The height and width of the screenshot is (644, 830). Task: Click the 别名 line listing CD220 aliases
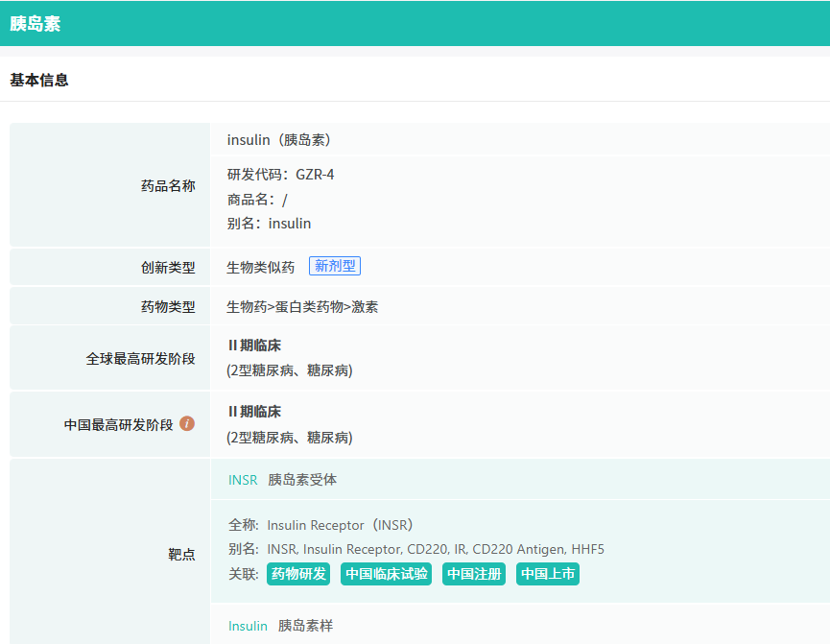coord(415,549)
